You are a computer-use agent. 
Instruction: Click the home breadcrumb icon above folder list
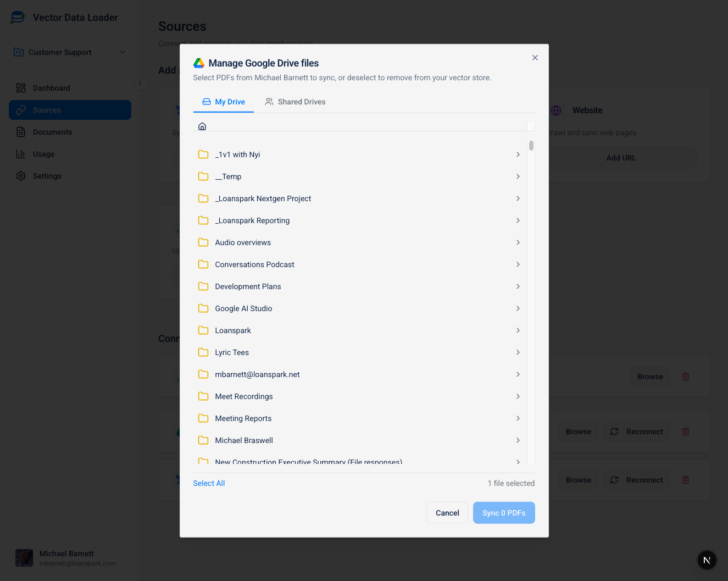(x=202, y=126)
